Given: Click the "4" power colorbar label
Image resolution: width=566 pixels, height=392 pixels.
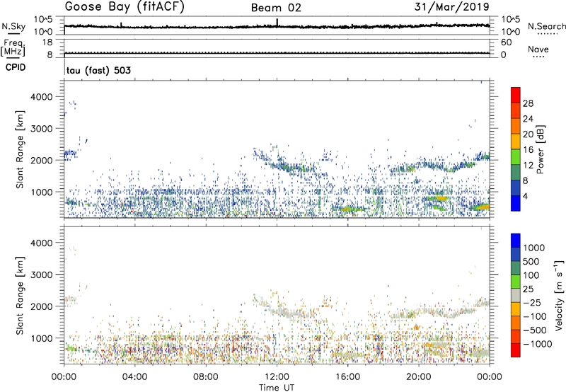Looking at the screenshot, I should (x=526, y=196).
